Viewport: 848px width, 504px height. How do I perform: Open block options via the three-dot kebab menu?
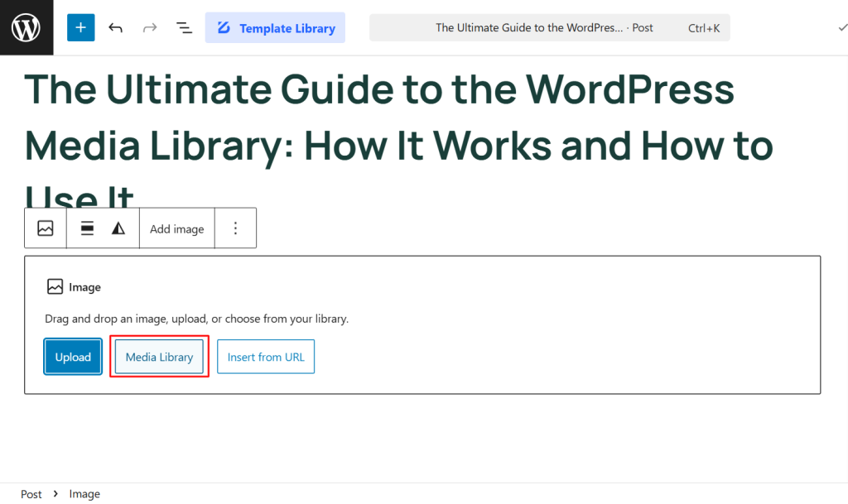tap(236, 228)
